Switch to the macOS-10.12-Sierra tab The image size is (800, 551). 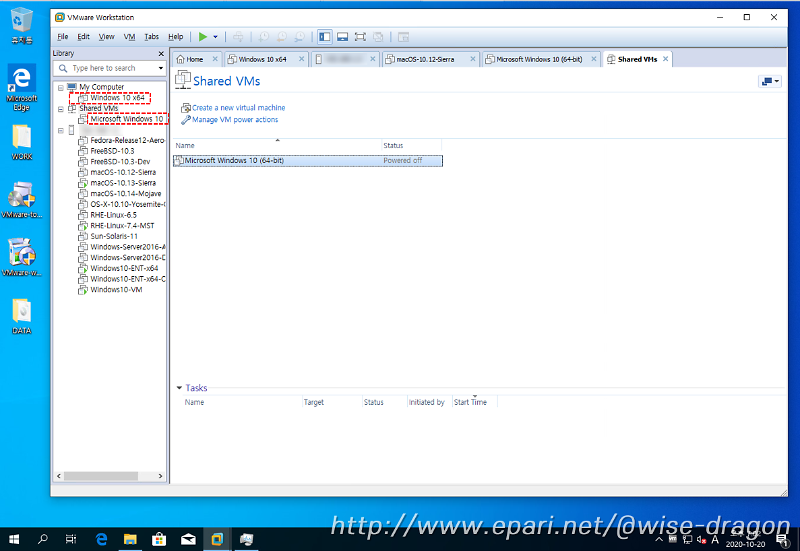tap(424, 59)
